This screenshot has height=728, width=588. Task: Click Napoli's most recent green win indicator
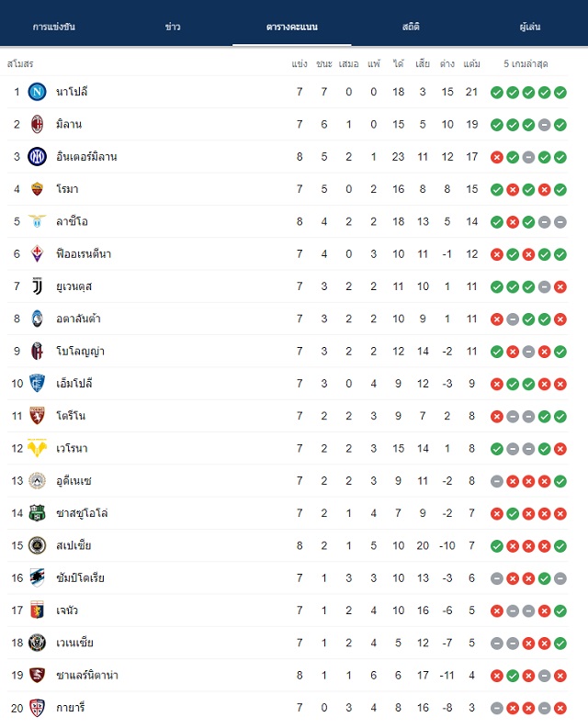click(x=560, y=93)
